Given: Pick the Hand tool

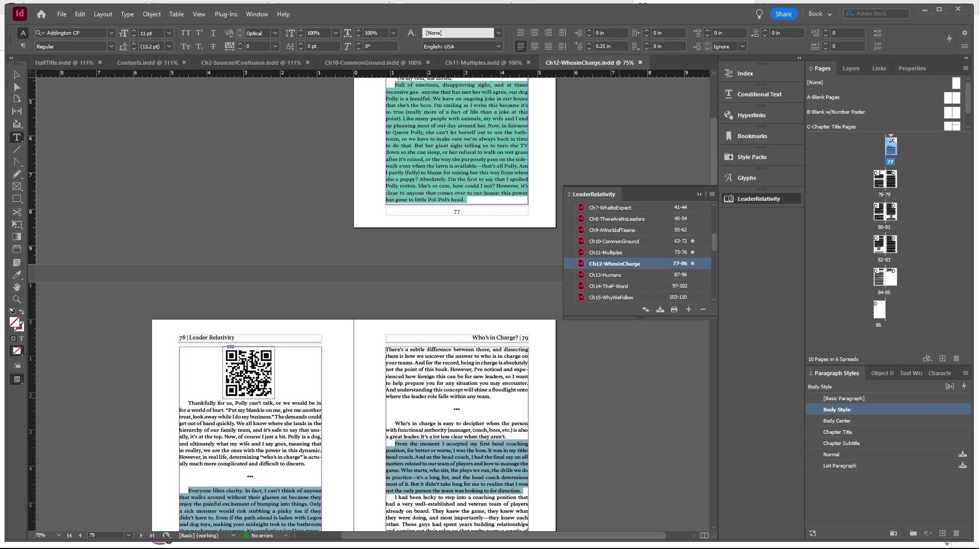Looking at the screenshot, I should [17, 287].
